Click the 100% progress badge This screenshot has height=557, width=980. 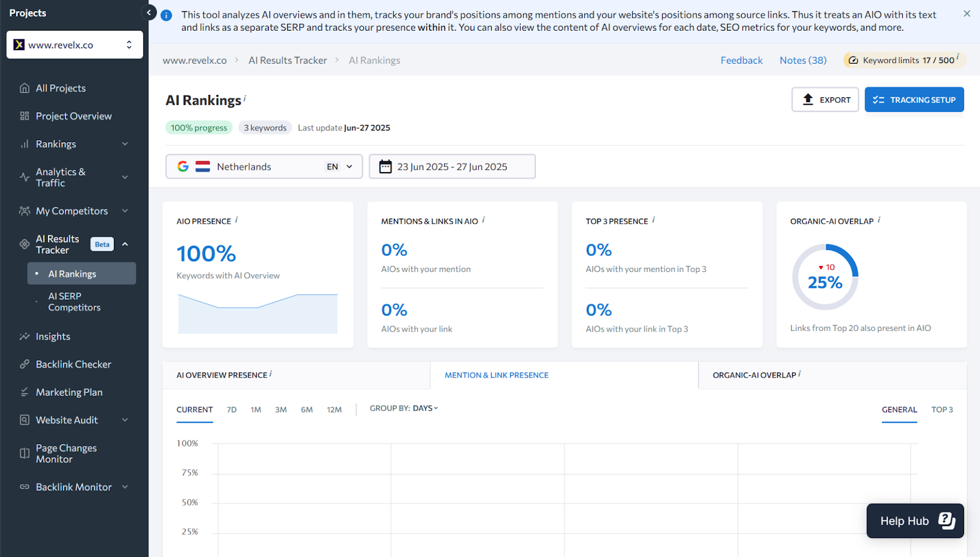tap(198, 127)
